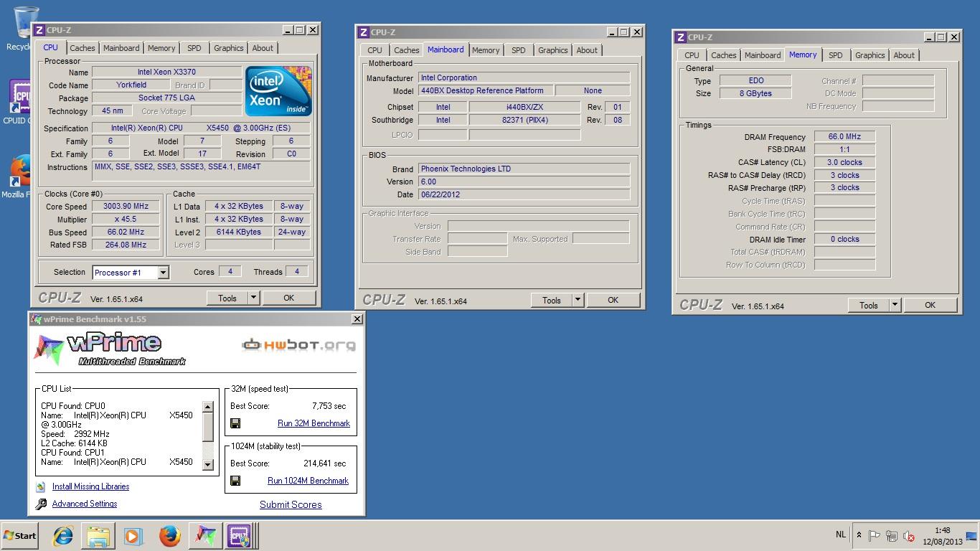
Task: Switch to Mainboard tab in CPU window
Action: click(121, 48)
